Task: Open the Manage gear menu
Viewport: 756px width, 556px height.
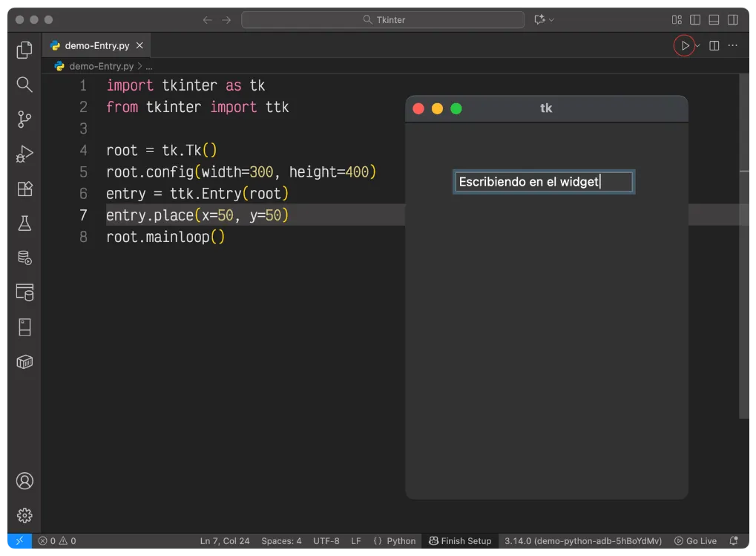Action: (x=24, y=515)
